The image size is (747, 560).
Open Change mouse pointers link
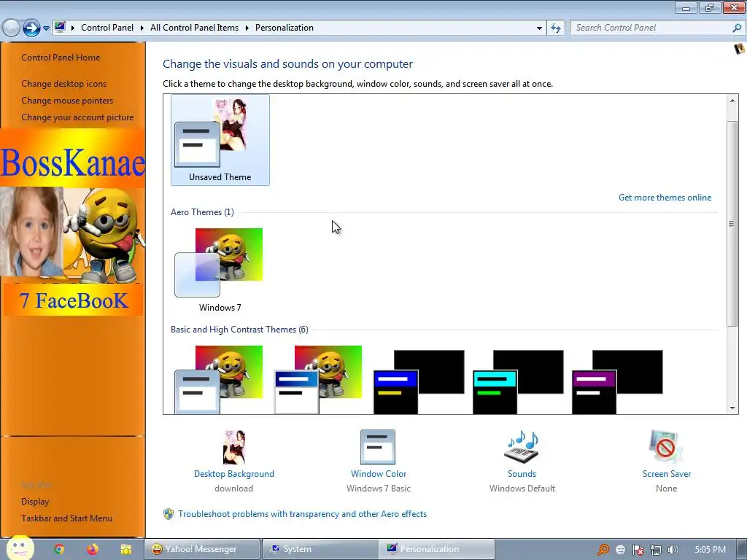click(67, 101)
